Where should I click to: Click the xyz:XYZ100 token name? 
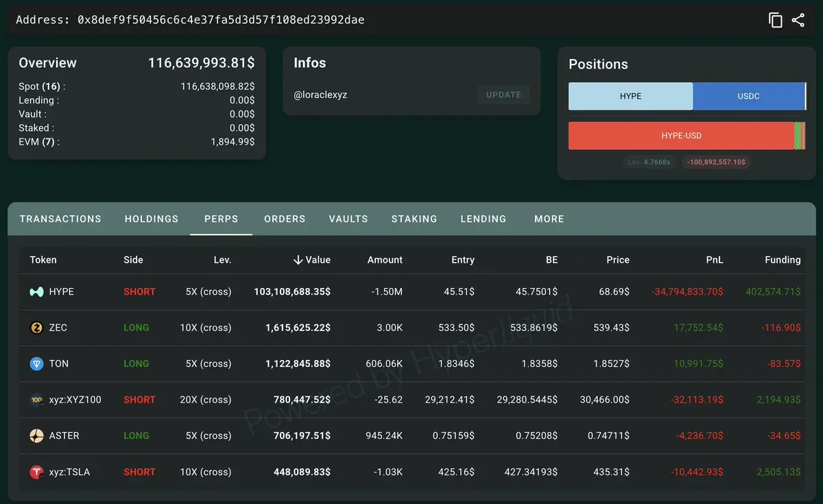click(x=75, y=400)
